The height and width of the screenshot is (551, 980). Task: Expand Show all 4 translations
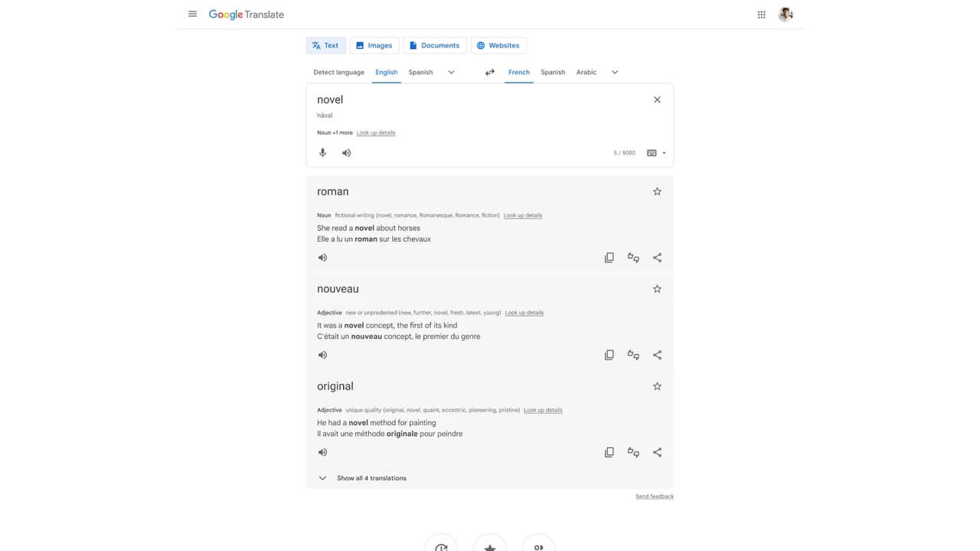click(371, 478)
